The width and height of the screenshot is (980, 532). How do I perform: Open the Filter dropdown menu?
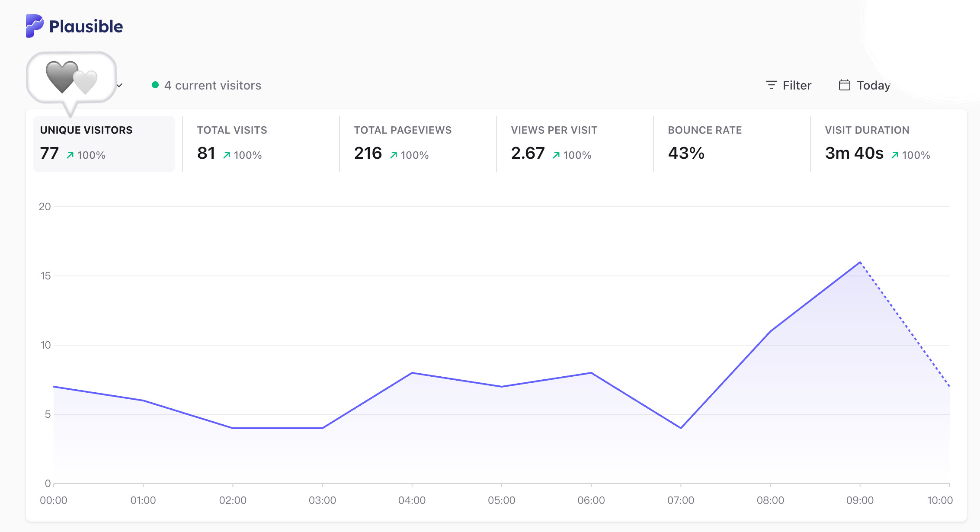pyautogui.click(x=788, y=85)
